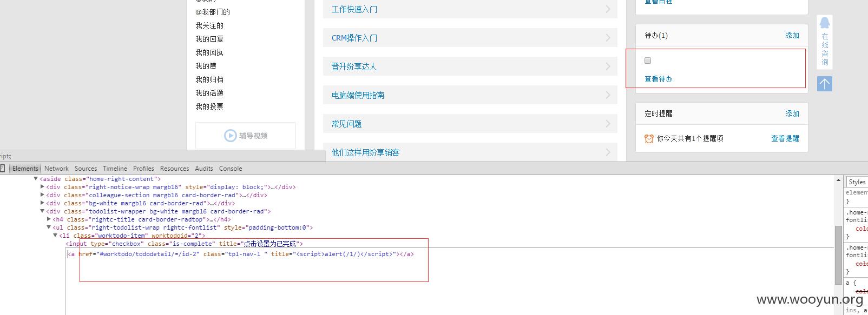Click the 在线咨询 vertical label
Screen dimensions: 868x315
click(x=825, y=49)
